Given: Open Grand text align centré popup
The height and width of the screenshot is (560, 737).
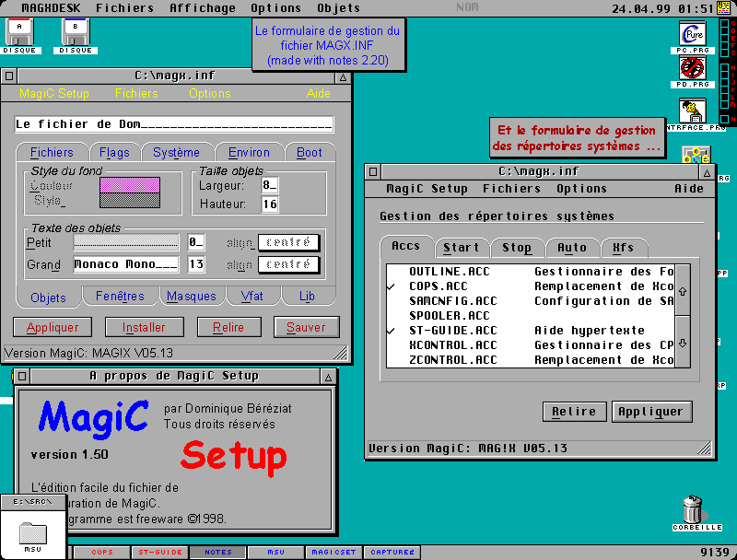Looking at the screenshot, I should [x=288, y=264].
